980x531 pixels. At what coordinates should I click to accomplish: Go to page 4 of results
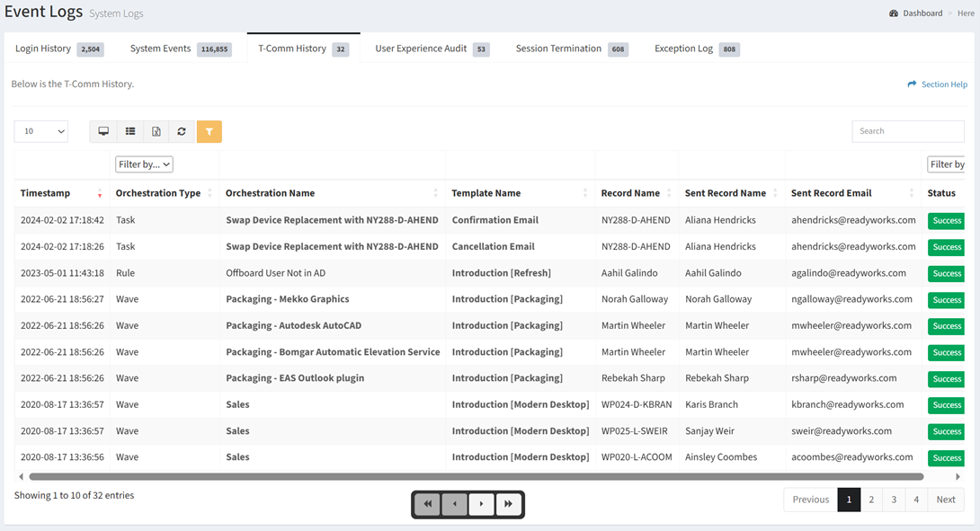click(916, 500)
